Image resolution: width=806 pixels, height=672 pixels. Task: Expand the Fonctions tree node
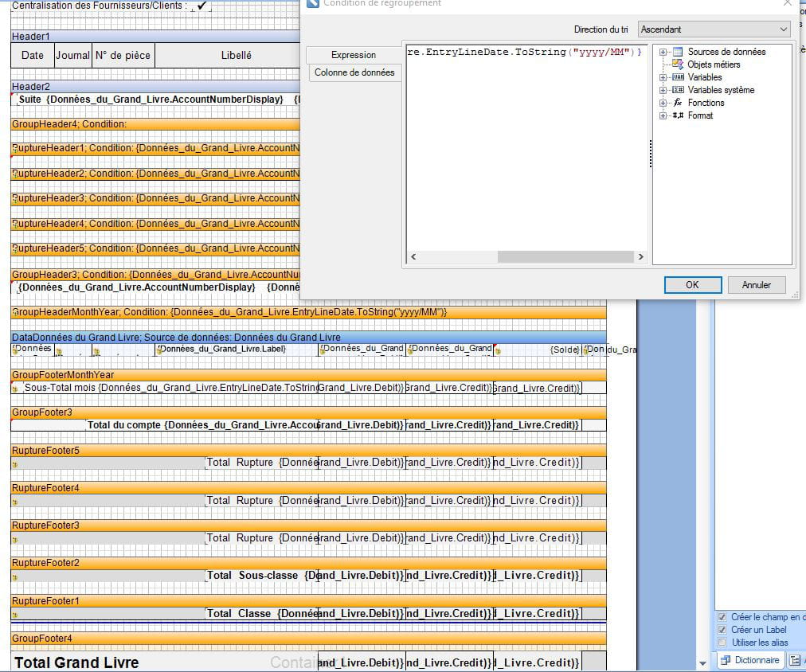coord(663,103)
